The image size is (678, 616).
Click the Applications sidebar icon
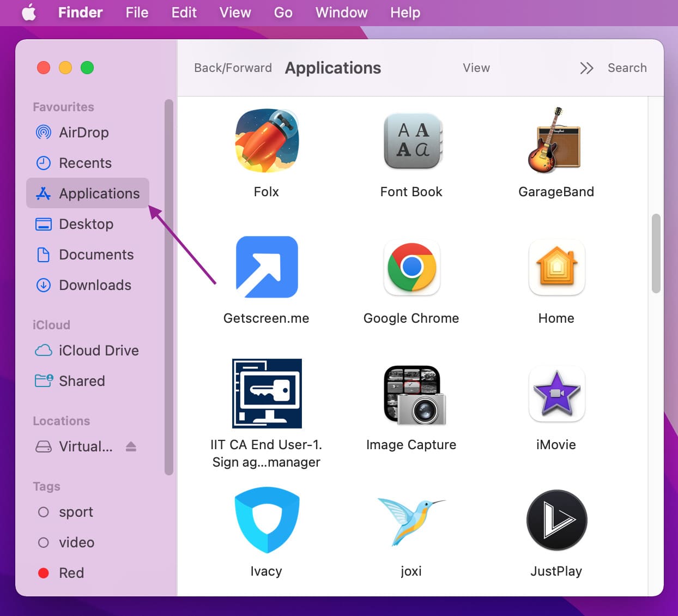click(x=44, y=193)
